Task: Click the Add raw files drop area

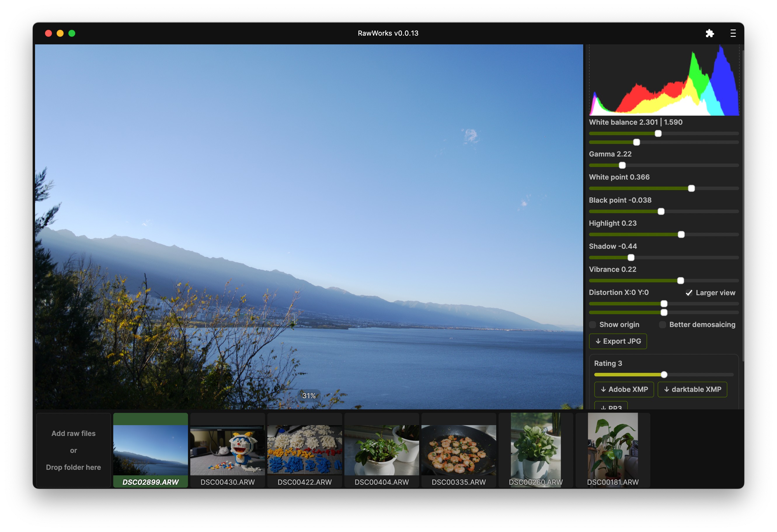Action: (x=74, y=450)
